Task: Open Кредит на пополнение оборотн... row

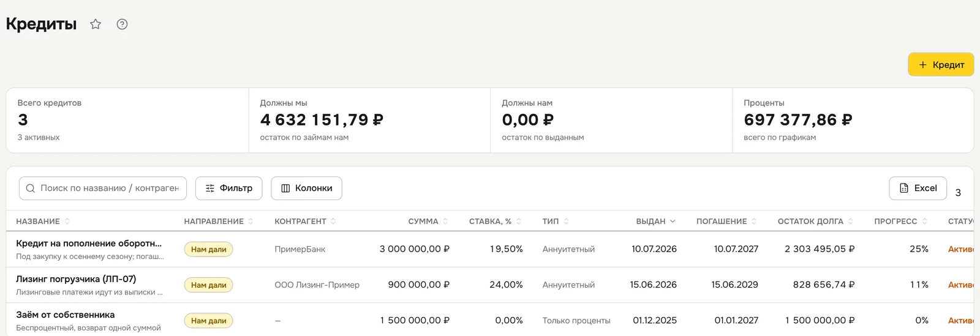Action: tap(490, 249)
